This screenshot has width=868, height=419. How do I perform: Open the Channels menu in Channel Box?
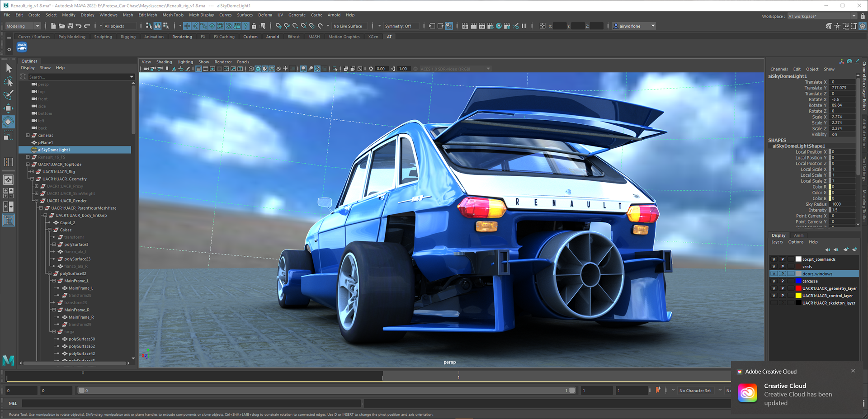click(779, 69)
